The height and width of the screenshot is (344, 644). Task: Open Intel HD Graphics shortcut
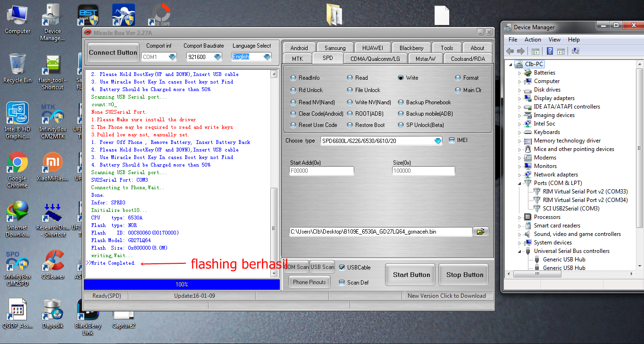[x=17, y=121]
